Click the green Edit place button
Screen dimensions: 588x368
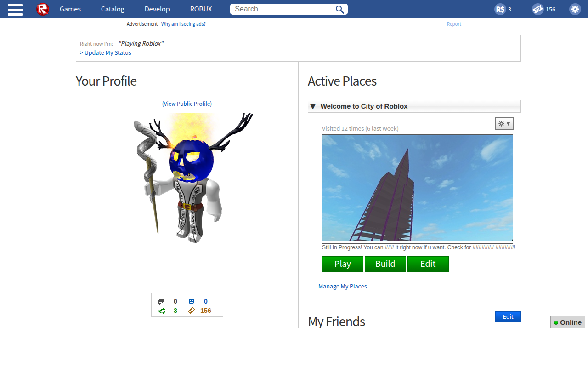(x=428, y=264)
